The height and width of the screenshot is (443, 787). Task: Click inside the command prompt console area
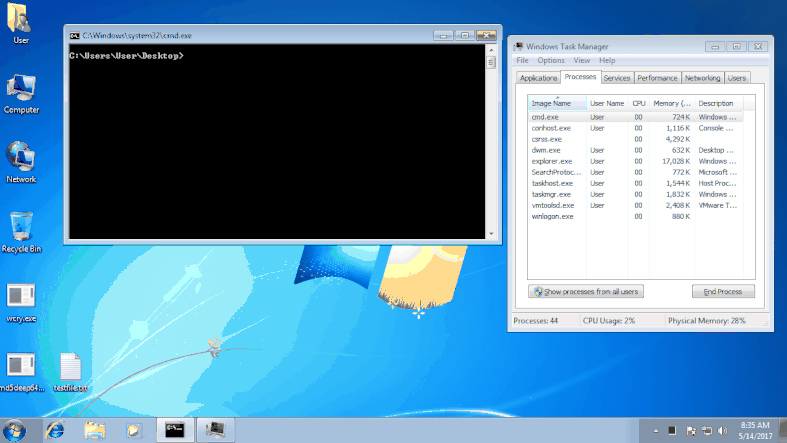tap(277, 142)
